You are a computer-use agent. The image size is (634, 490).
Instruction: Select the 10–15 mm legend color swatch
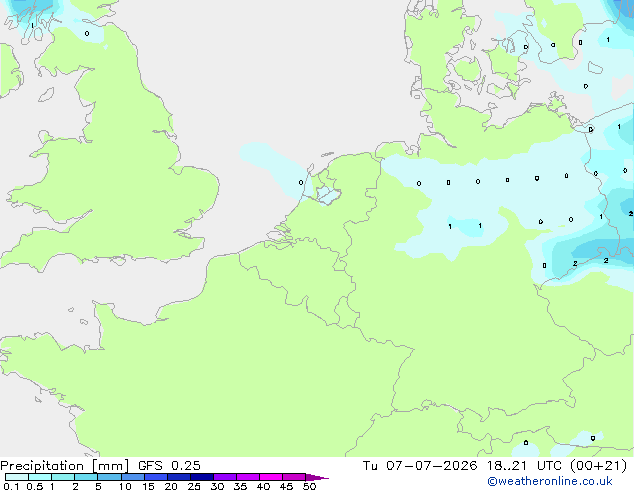click(x=133, y=477)
